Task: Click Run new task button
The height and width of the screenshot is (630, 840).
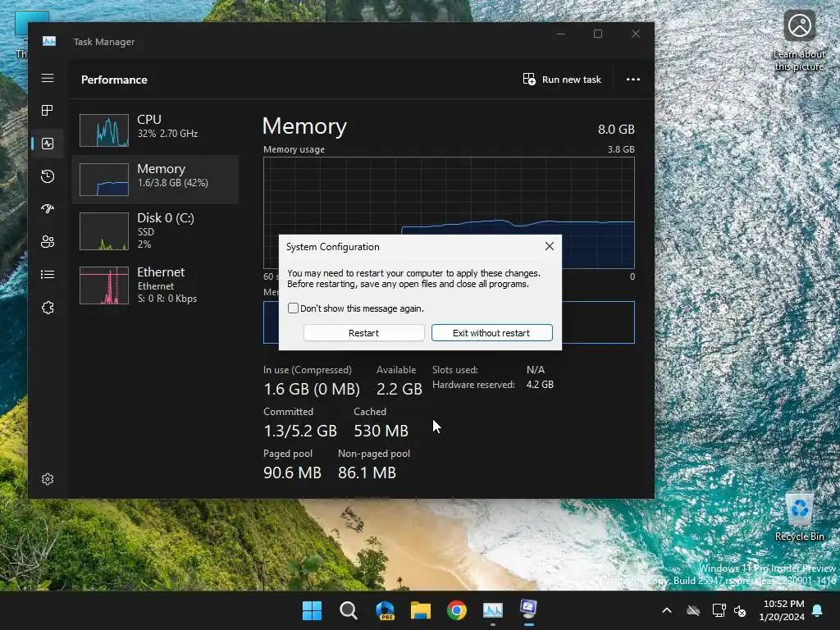Action: coord(562,80)
